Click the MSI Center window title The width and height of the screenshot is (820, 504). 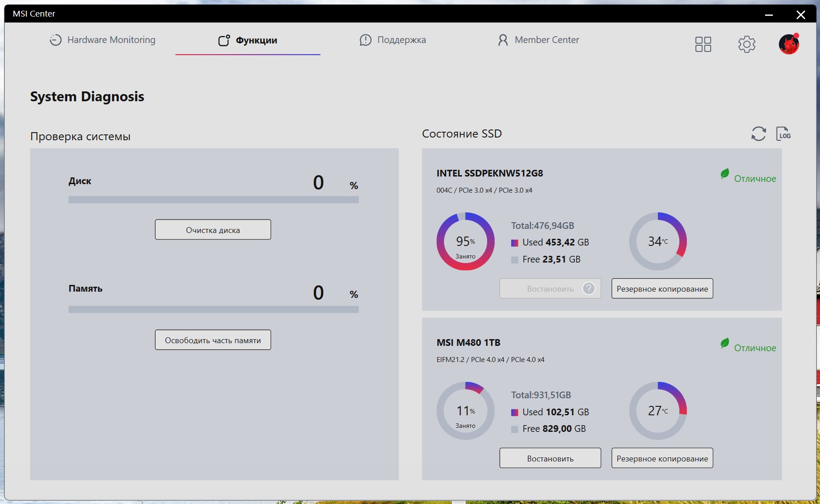(34, 13)
